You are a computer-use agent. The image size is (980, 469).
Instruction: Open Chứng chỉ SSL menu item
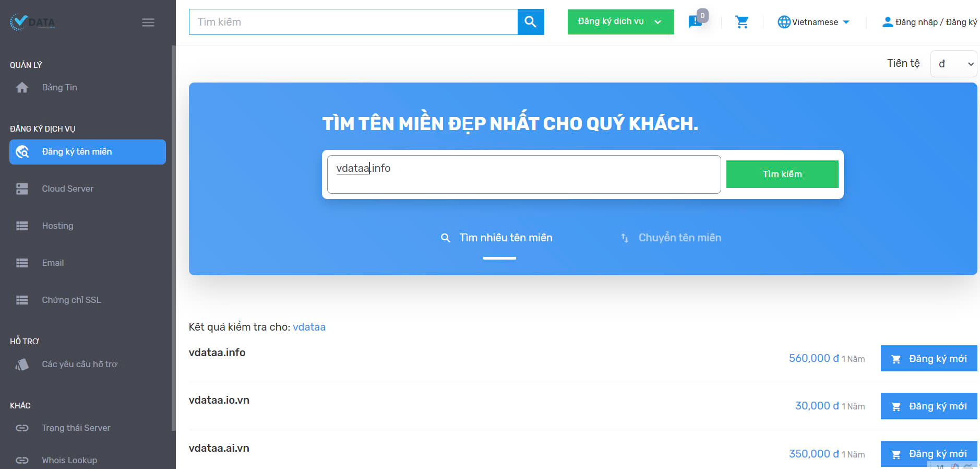pos(88,300)
